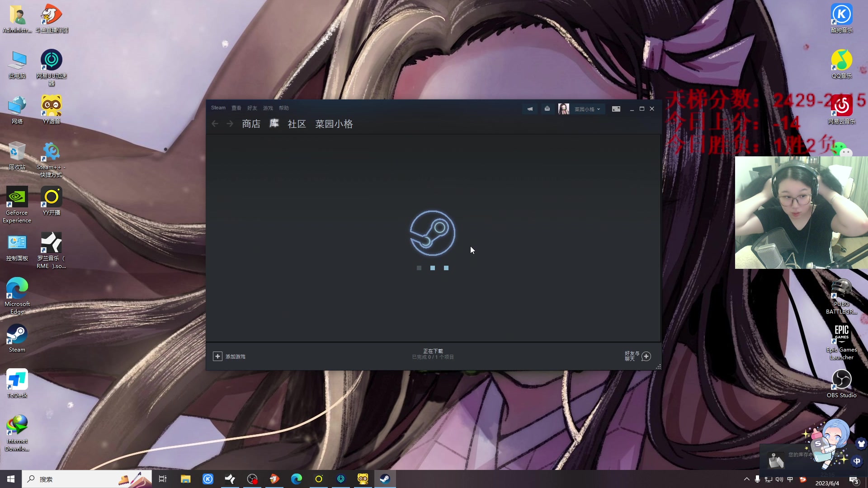The width and height of the screenshot is (868, 488).
Task: Select the YY语音 desktop icon
Action: [52, 110]
